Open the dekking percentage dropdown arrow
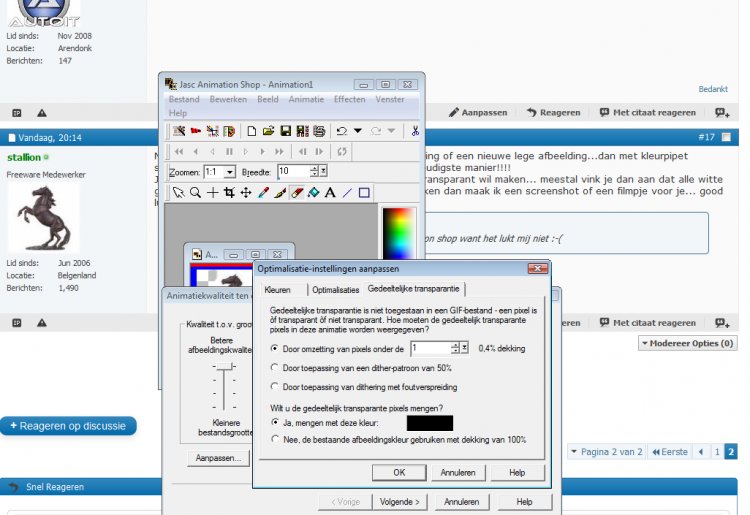750x515 pixels. [x=464, y=348]
